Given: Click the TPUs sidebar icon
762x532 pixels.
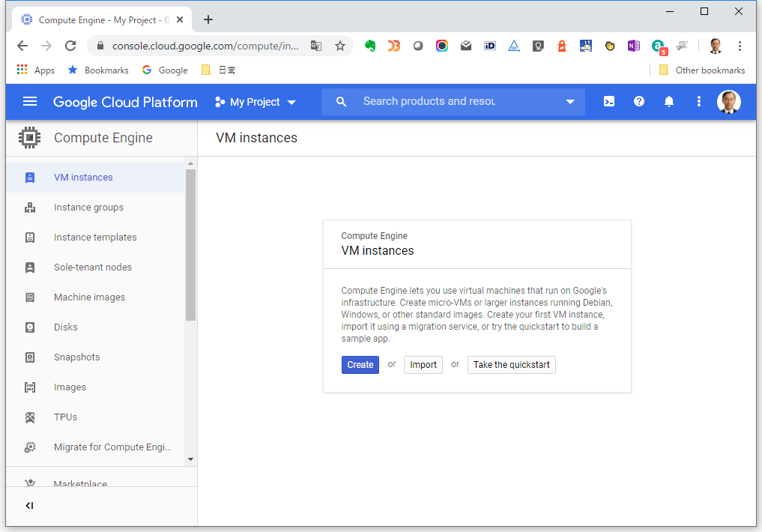Looking at the screenshot, I should coord(30,417).
